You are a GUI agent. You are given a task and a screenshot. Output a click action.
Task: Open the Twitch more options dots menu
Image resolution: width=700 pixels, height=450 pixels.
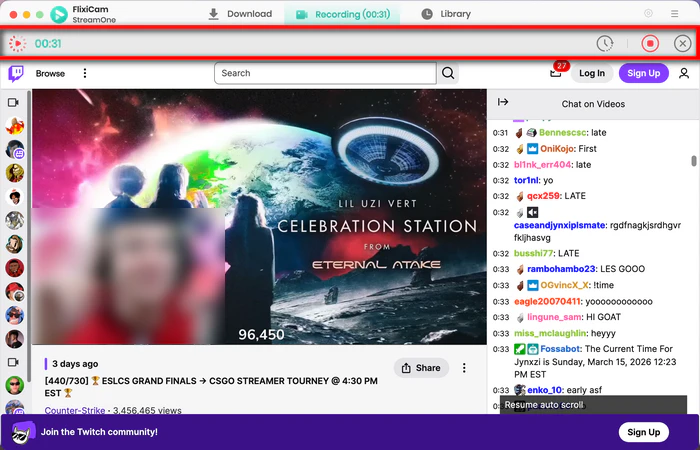85,73
